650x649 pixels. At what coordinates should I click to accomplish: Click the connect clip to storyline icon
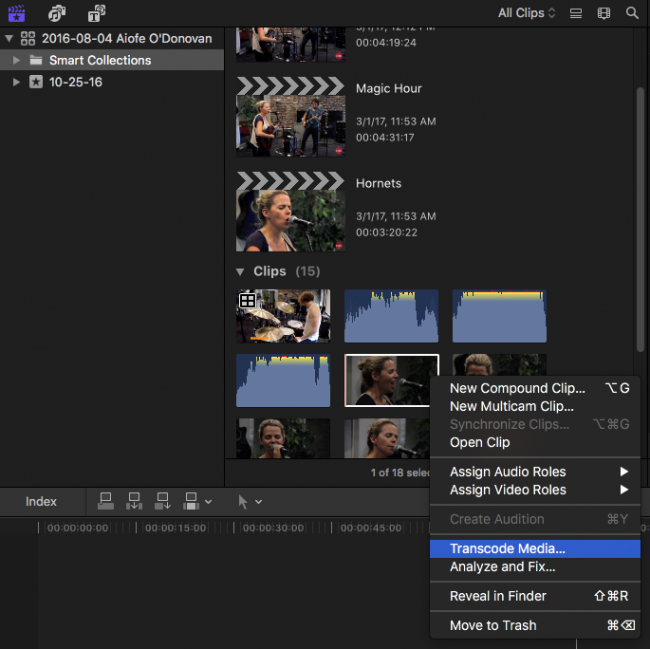tap(106, 501)
